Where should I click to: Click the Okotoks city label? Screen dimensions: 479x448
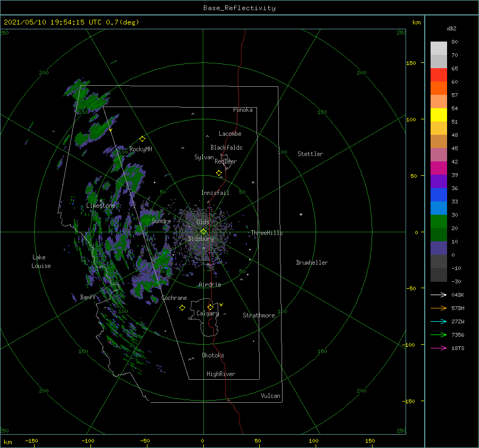(213, 355)
